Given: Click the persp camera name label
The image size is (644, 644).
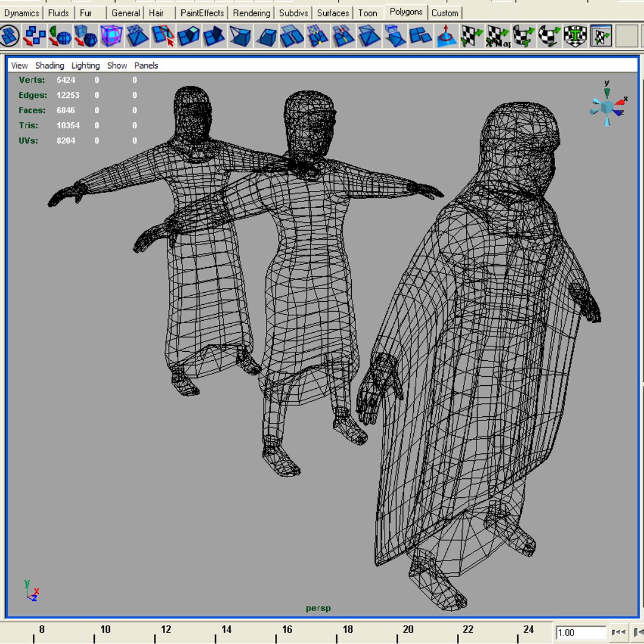Looking at the screenshot, I should coord(318,608).
